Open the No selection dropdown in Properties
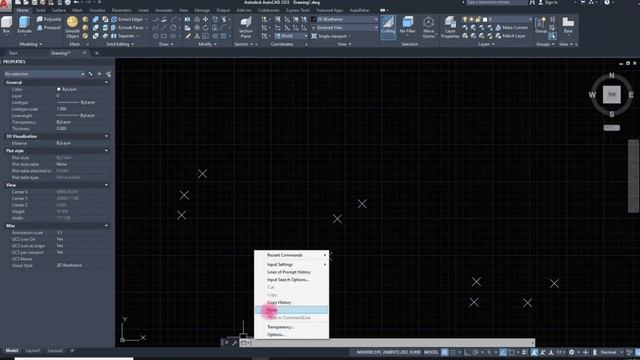 tap(44, 74)
